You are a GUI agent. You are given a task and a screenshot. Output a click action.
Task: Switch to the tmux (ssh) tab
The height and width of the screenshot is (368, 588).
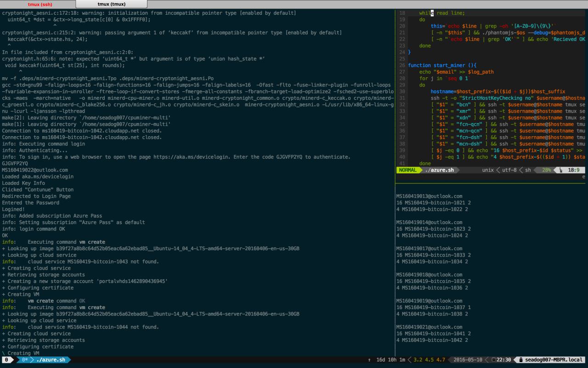point(40,4)
